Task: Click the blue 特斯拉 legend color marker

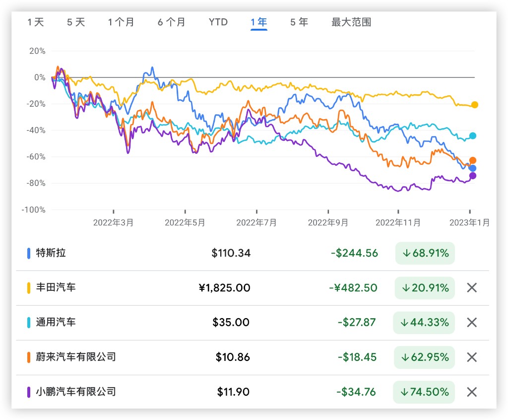Action: click(x=29, y=253)
